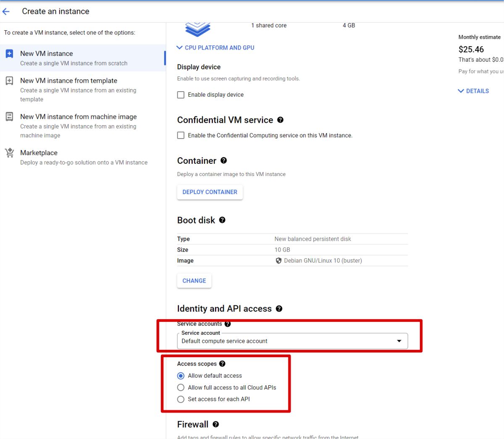This screenshot has height=439, width=504.
Task: Click the New VM instance plus icon
Action: pyautogui.click(x=9, y=54)
